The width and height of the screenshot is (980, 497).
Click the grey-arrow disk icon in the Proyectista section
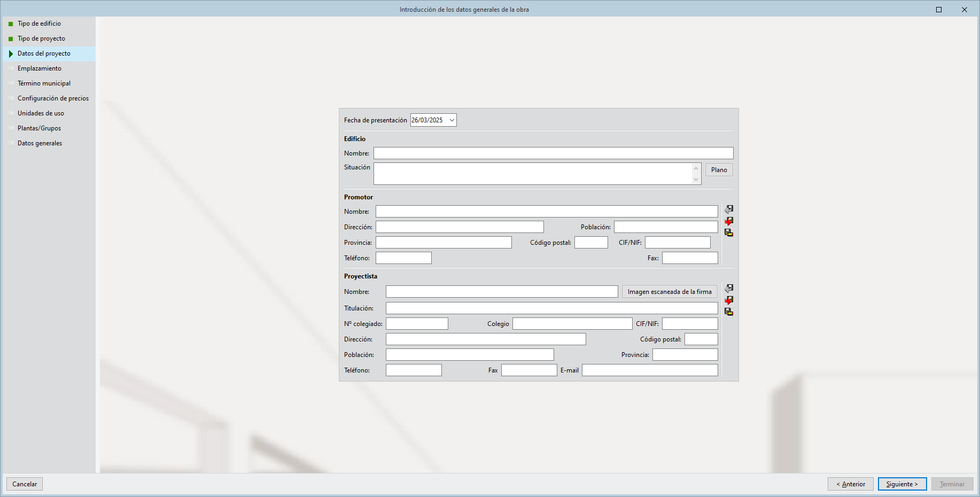[x=729, y=288]
